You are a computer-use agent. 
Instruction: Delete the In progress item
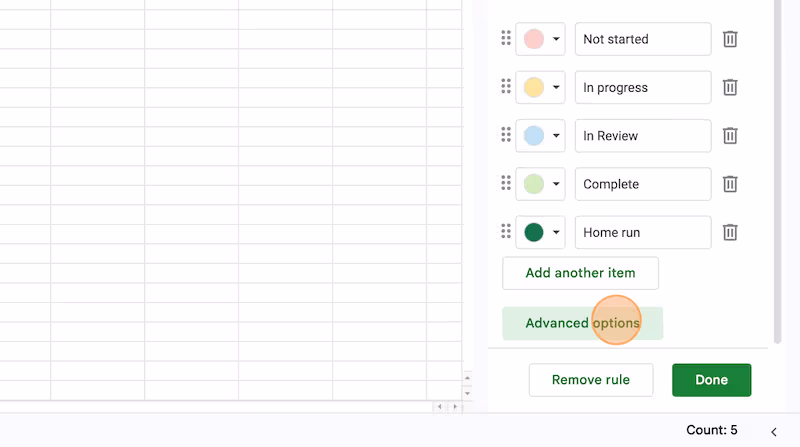click(730, 87)
